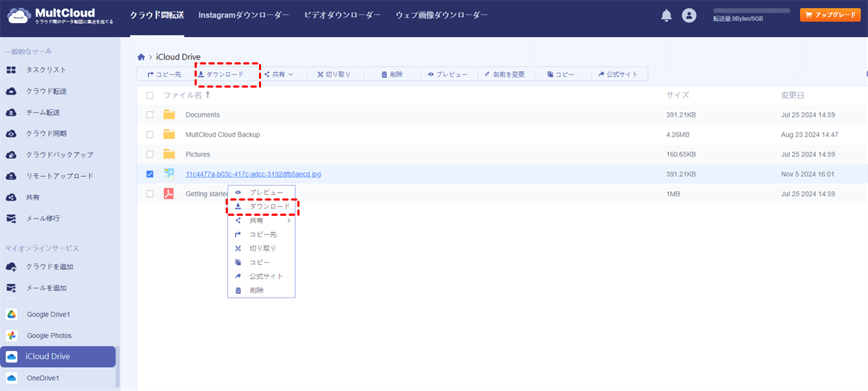Open the Documents folder name

point(203,114)
